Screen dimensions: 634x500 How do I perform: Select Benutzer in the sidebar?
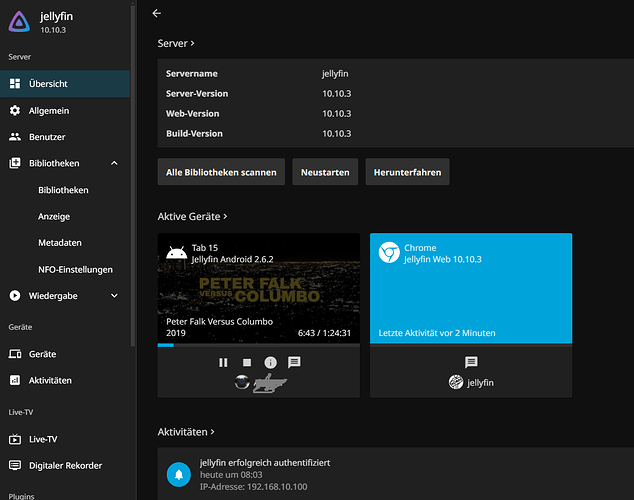point(65,137)
